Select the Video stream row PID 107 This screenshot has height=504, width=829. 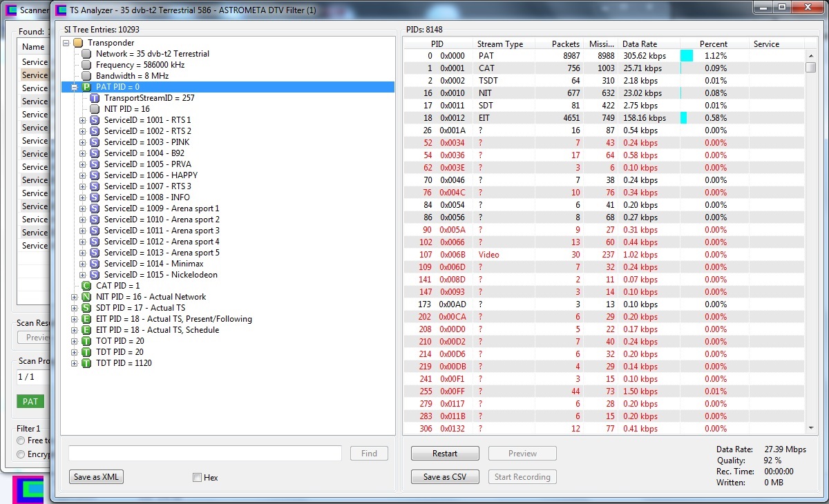(604, 255)
